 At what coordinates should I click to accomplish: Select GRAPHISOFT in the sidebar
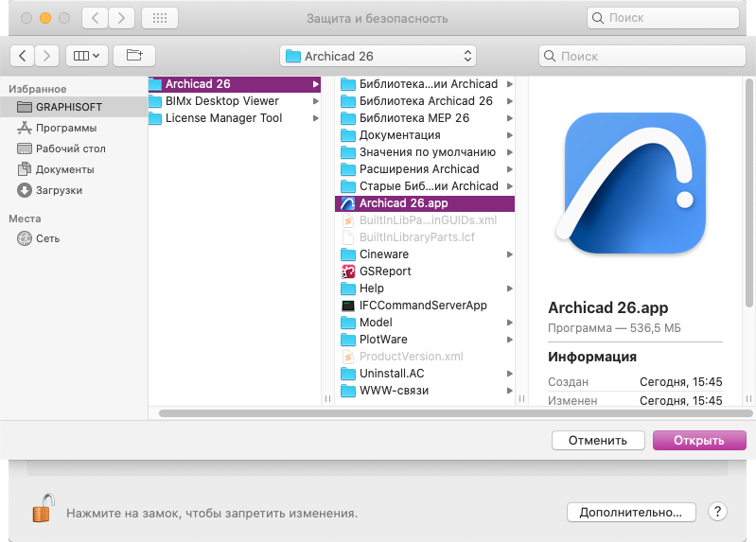pos(73,107)
